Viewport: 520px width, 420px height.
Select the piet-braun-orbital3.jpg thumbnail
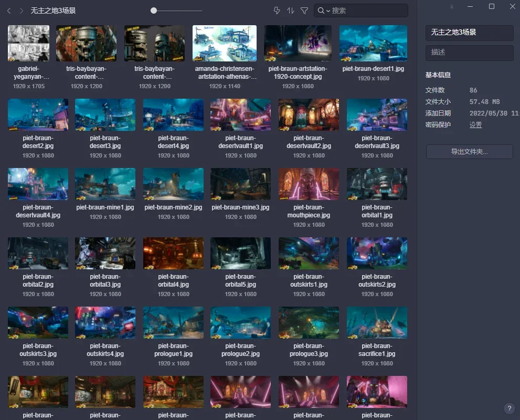(105, 253)
